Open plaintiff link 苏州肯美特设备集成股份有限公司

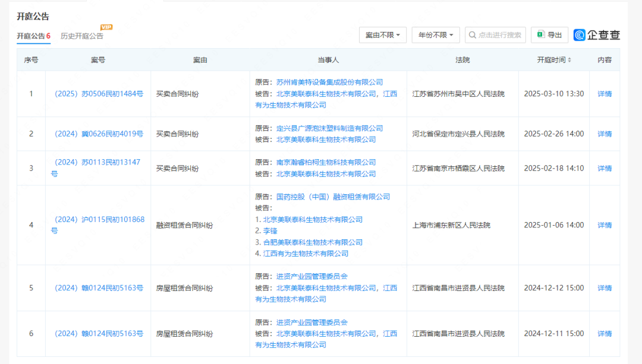329,82
